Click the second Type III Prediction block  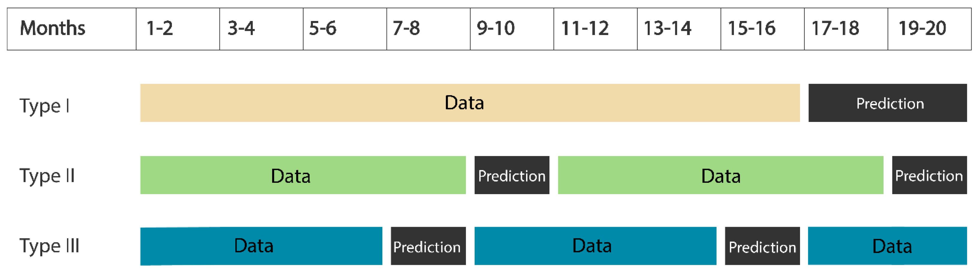[x=762, y=246]
